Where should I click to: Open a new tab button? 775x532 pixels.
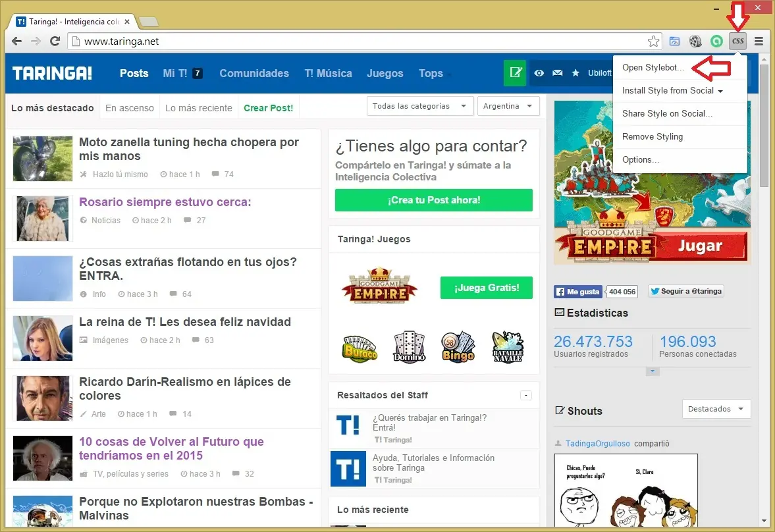(149, 22)
